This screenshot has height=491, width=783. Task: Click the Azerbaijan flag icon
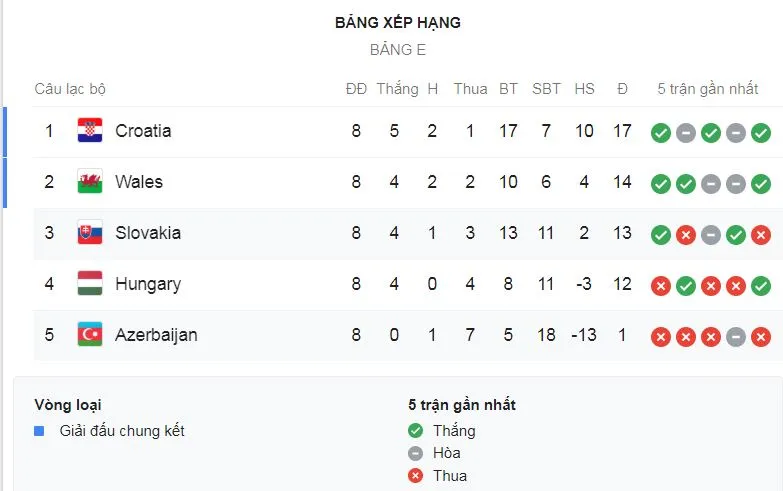90,335
